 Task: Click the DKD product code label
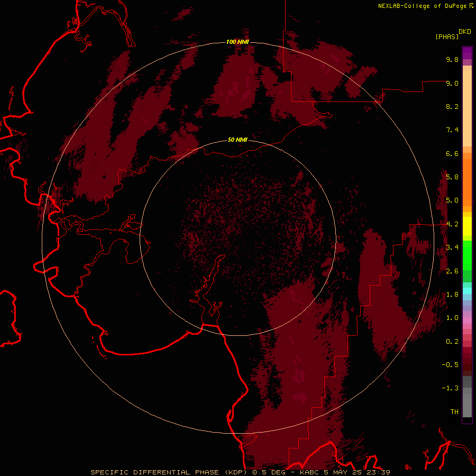click(x=464, y=32)
